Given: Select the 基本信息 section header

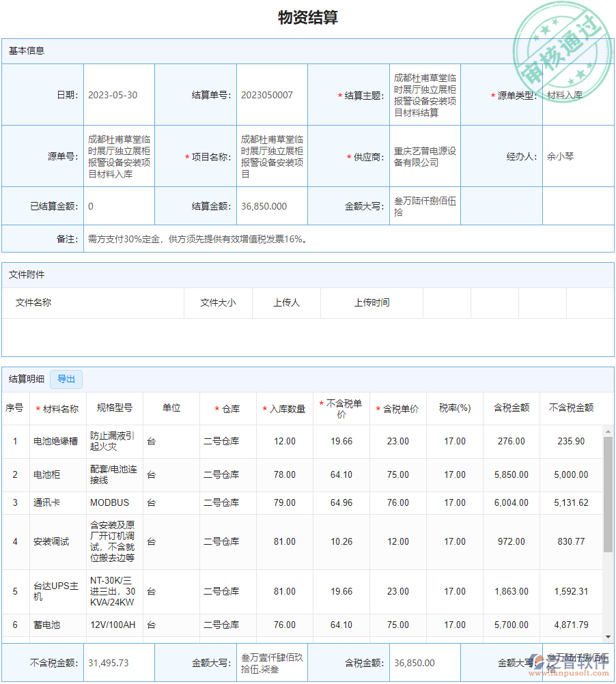Looking at the screenshot, I should point(25,49).
